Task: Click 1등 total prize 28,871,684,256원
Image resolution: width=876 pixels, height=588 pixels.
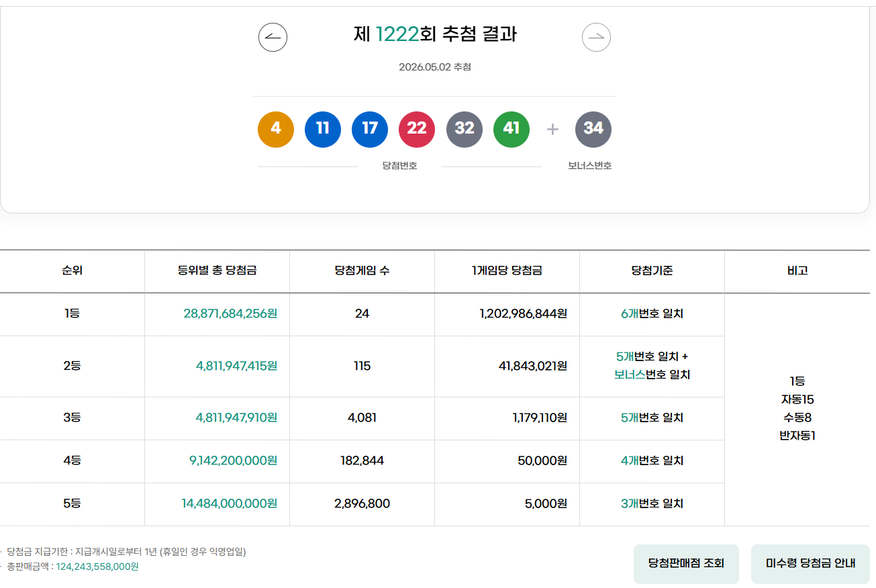Action: click(x=230, y=313)
